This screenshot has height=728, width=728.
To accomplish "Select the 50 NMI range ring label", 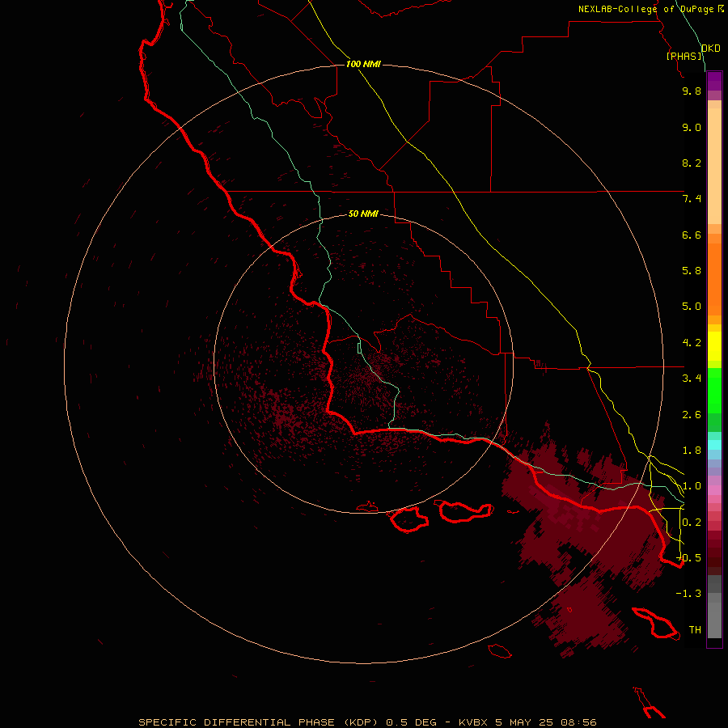I will click(x=363, y=214).
